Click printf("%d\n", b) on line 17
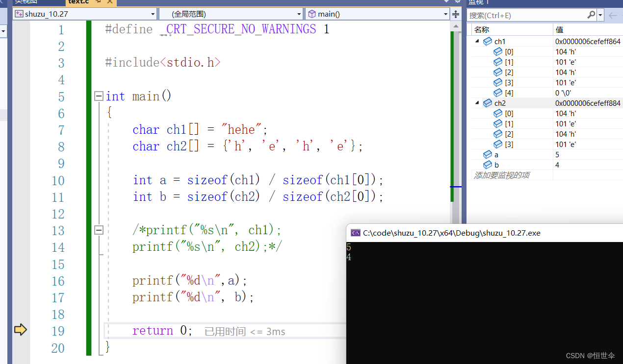This screenshot has height=364, width=623. pos(190,297)
